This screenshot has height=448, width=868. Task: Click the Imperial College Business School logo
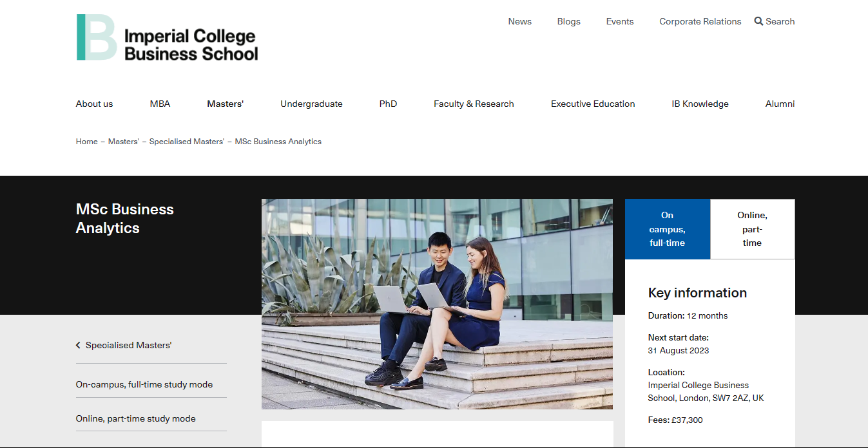pos(167,38)
